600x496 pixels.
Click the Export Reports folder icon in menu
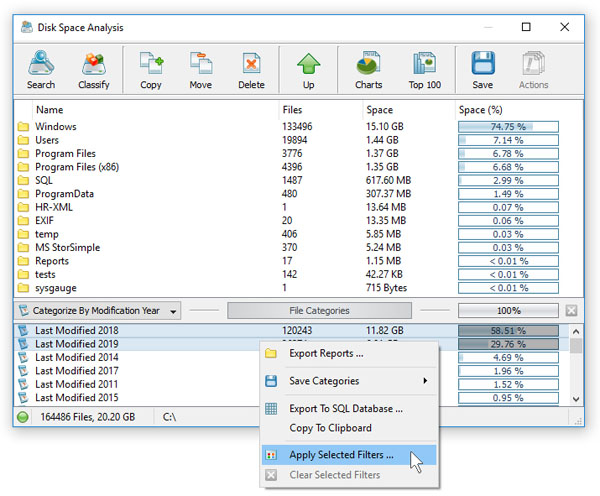pos(271,353)
